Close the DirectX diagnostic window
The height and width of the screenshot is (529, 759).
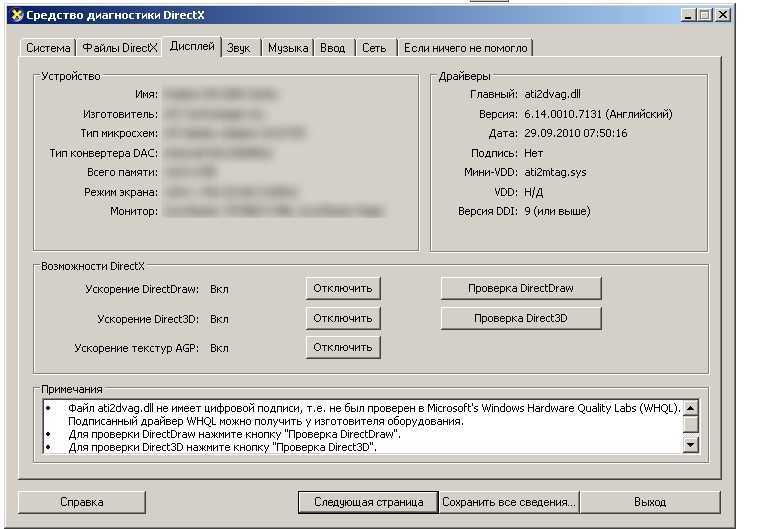point(723,15)
